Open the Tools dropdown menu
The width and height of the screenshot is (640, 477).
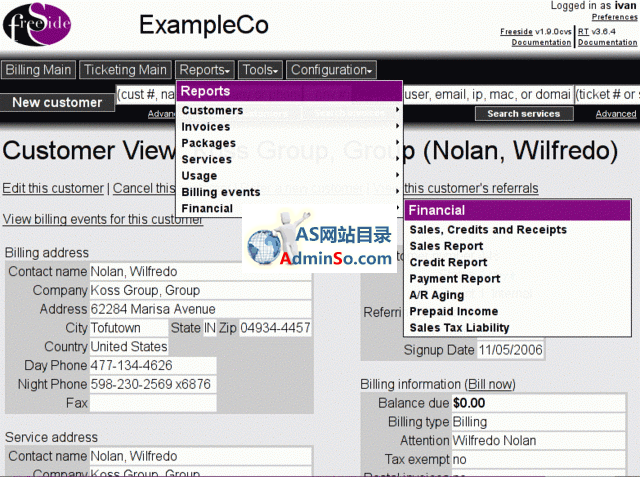click(x=260, y=70)
